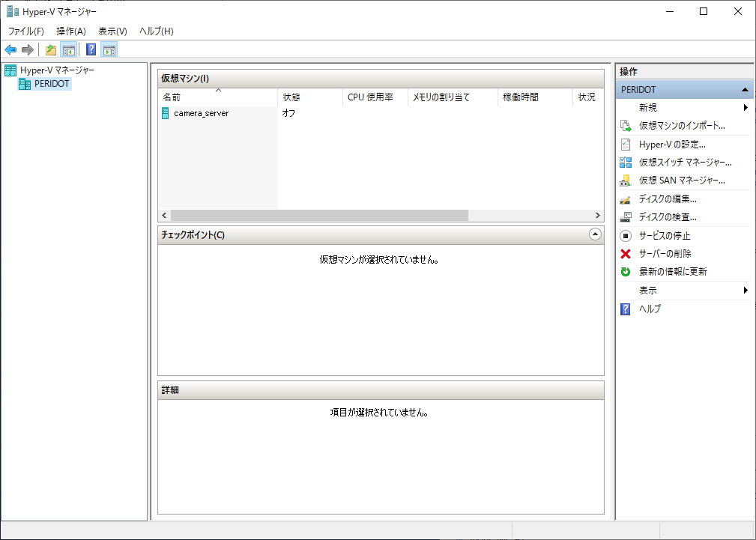Open the ヘルプ(H) menu
The width and height of the screenshot is (756, 540).
pos(156,31)
